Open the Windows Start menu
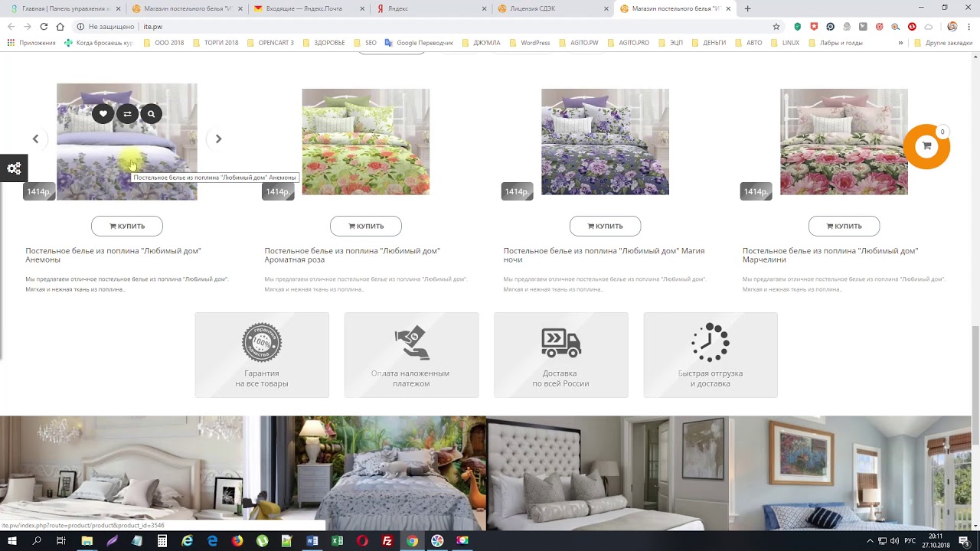980x551 pixels. pyautogui.click(x=12, y=541)
